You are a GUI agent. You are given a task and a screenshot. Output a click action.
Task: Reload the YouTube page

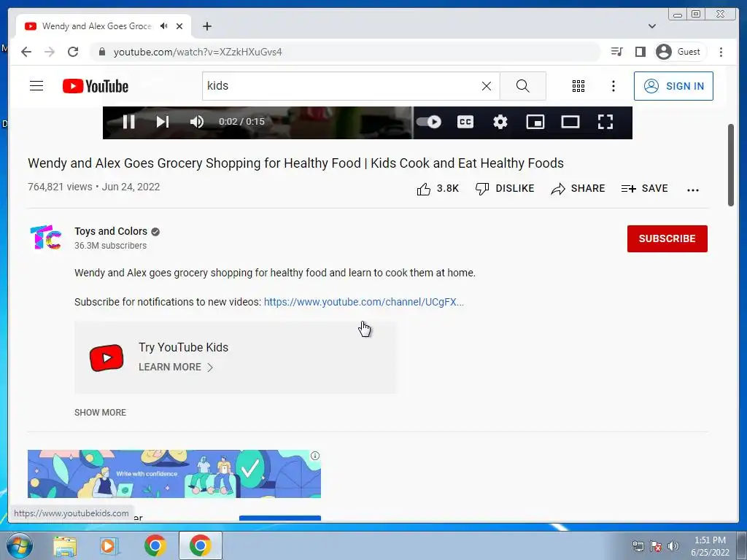click(x=73, y=52)
